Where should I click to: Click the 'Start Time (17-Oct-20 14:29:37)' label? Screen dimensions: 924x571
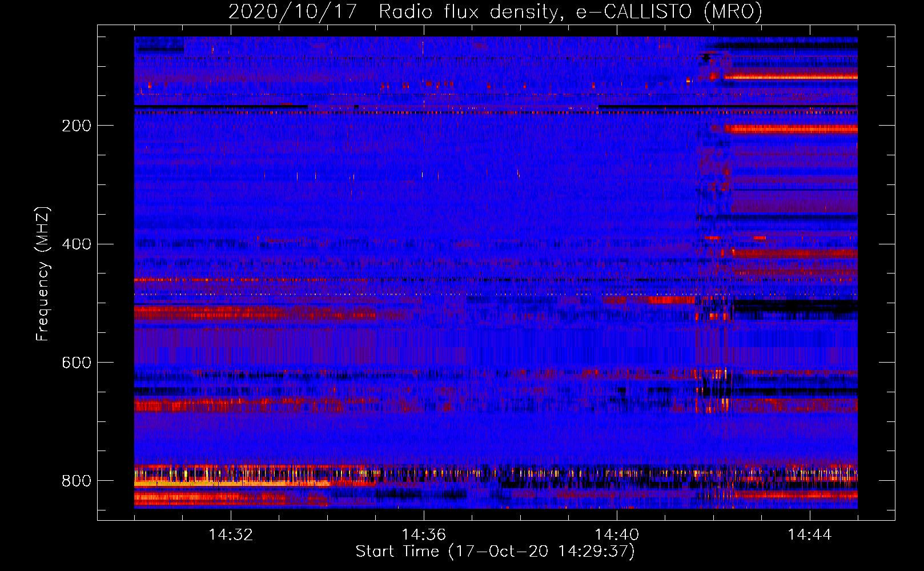[495, 552]
